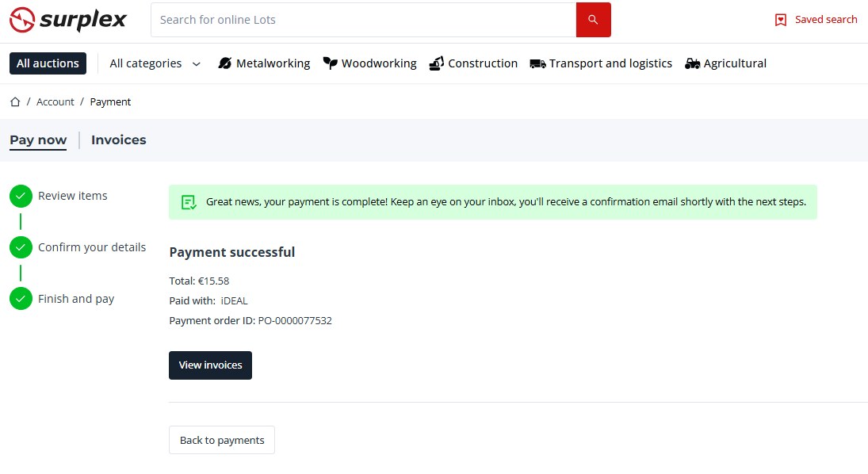Click the Construction excavator icon
Screen dimensions: 868x474
coord(436,63)
